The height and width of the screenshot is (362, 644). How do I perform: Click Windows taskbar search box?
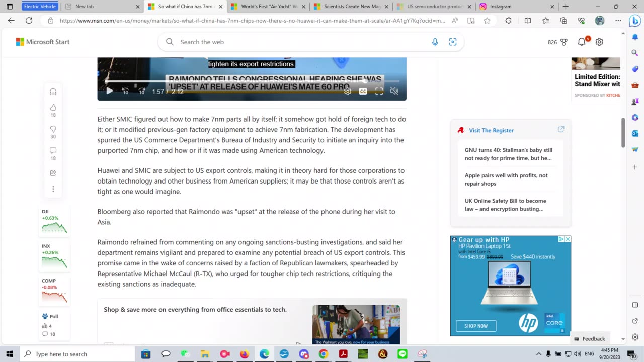click(78, 354)
